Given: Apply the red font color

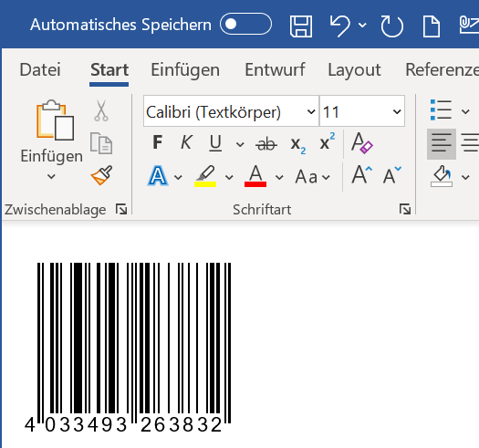Looking at the screenshot, I should (x=255, y=176).
